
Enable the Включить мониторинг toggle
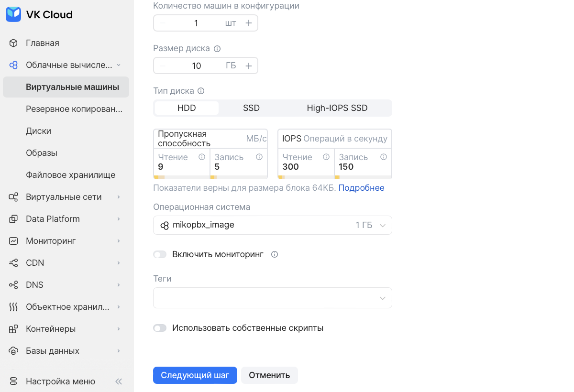tap(160, 254)
